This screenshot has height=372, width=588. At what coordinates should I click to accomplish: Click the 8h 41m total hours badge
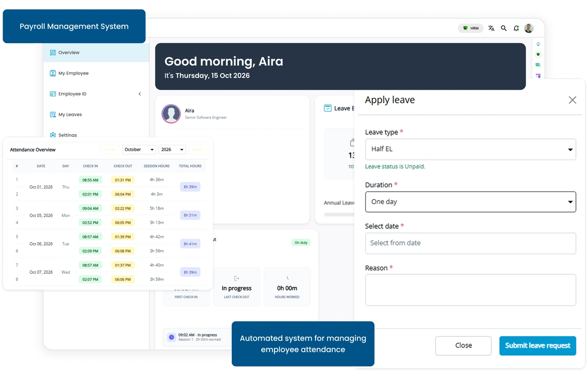click(190, 244)
